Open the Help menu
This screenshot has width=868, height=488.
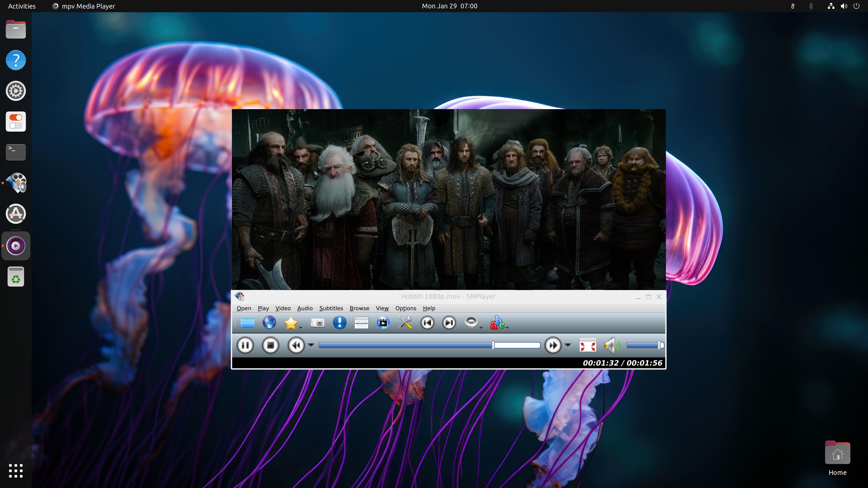pos(429,308)
